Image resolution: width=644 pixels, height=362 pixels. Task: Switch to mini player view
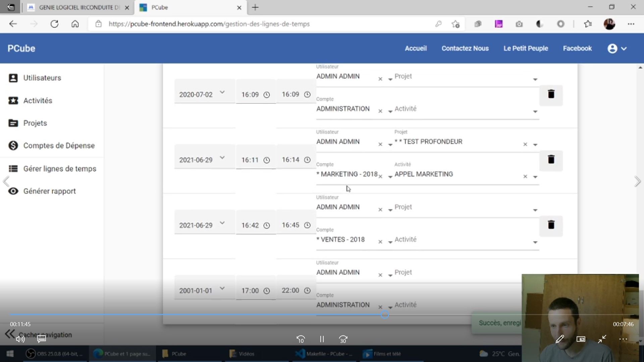point(581,339)
